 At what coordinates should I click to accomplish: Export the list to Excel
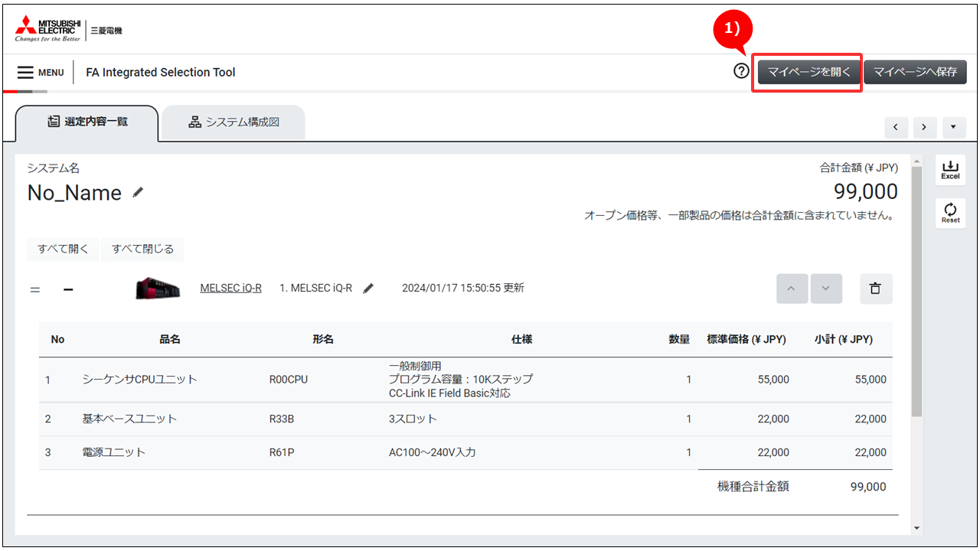pyautogui.click(x=950, y=170)
